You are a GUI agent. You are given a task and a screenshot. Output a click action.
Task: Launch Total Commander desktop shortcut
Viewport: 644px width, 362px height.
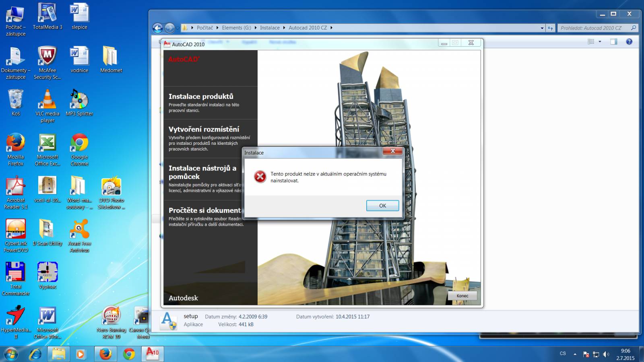[16, 279]
